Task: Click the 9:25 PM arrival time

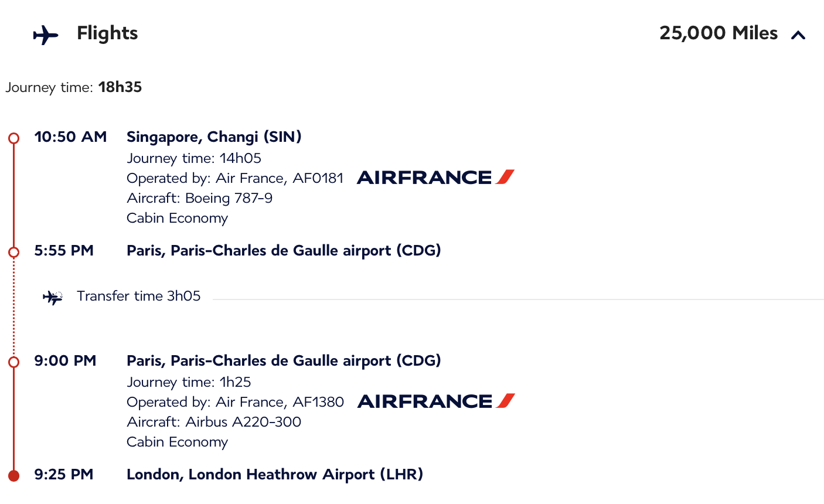Action: [x=64, y=474]
